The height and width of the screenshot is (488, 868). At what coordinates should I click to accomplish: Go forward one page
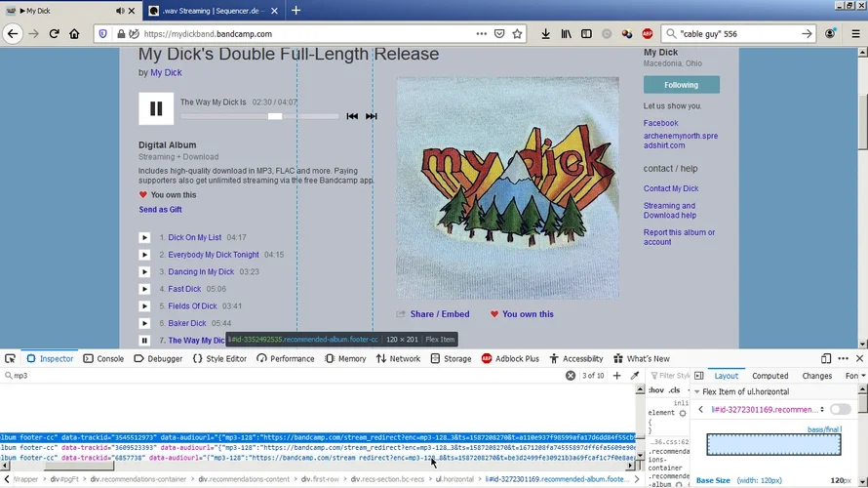click(34, 34)
